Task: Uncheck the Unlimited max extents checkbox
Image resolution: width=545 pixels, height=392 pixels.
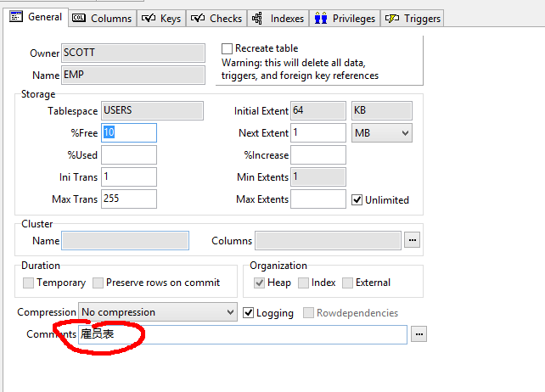Action: (357, 200)
